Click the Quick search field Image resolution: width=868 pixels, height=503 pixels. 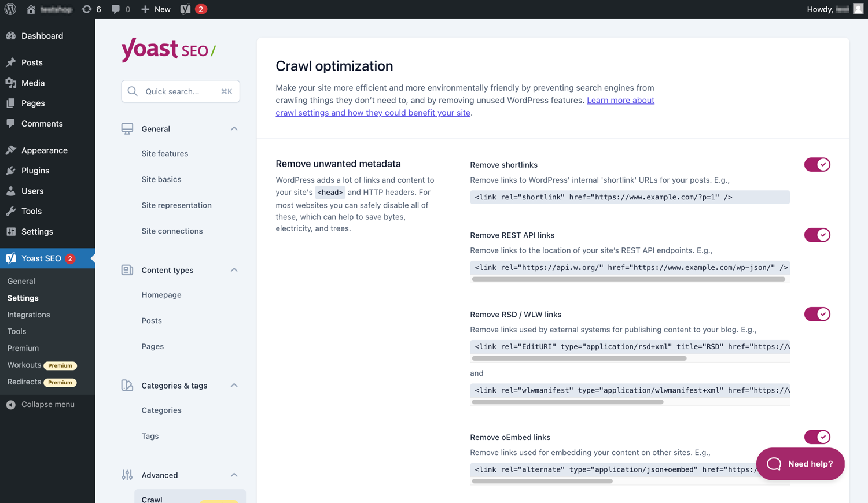tap(180, 91)
